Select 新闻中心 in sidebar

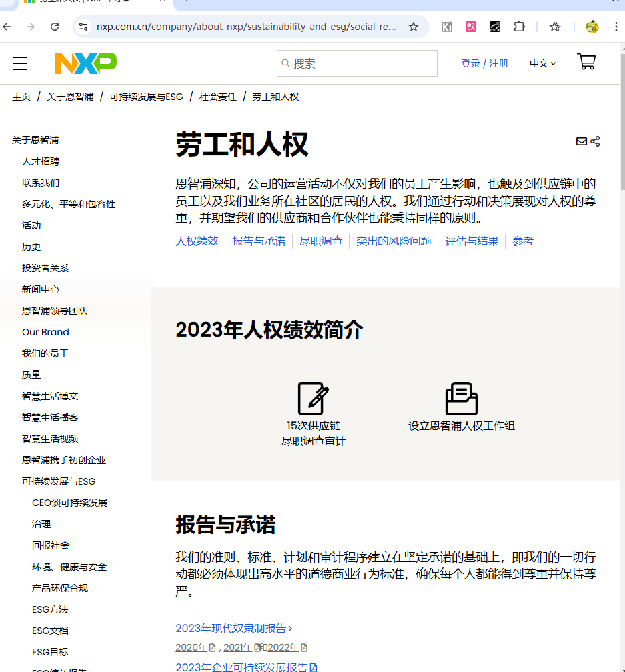point(41,289)
